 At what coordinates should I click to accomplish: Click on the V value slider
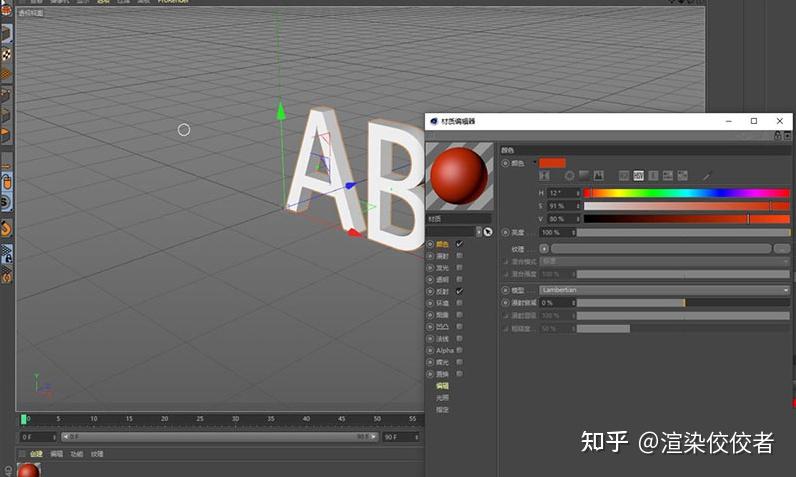(686, 219)
